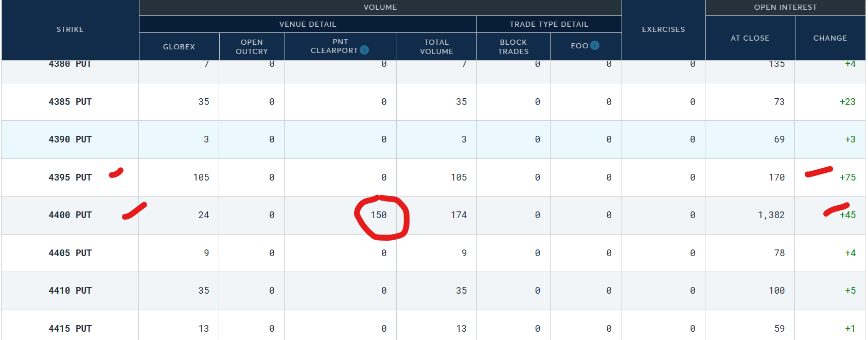Click the Open Outcry column header
Viewport: 868px width, 340px height.
[252, 47]
